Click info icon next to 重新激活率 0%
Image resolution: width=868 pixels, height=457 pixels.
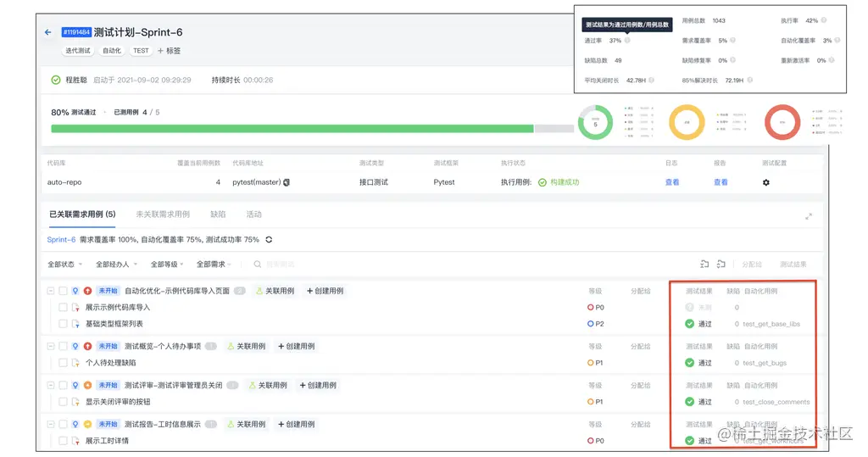pos(832,60)
